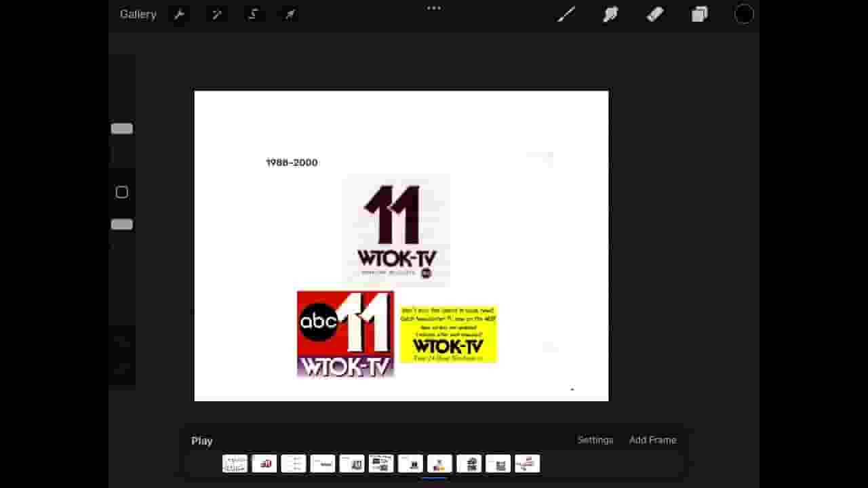
Task: Open animation Settings
Action: pos(595,440)
